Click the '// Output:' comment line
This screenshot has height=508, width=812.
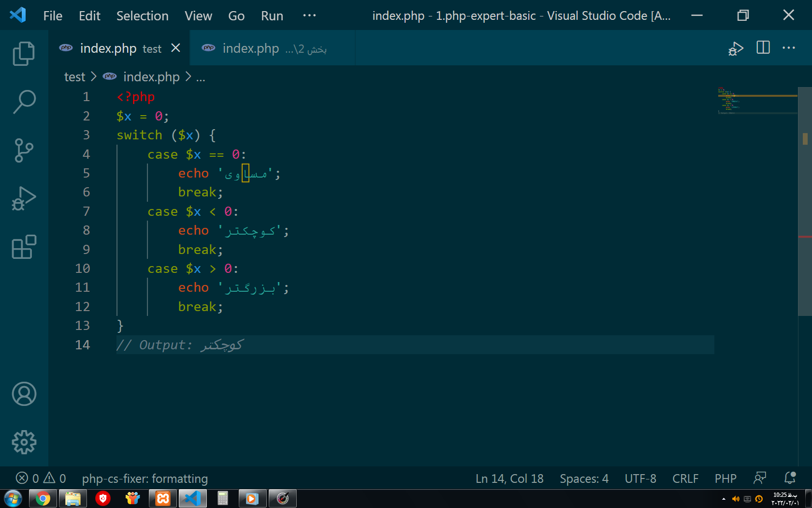(179, 345)
